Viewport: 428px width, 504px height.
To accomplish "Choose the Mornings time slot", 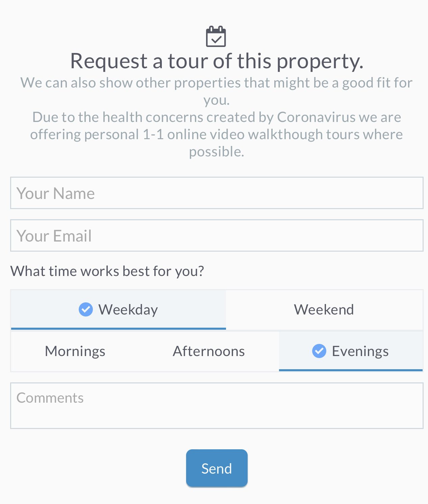I will tap(75, 351).
